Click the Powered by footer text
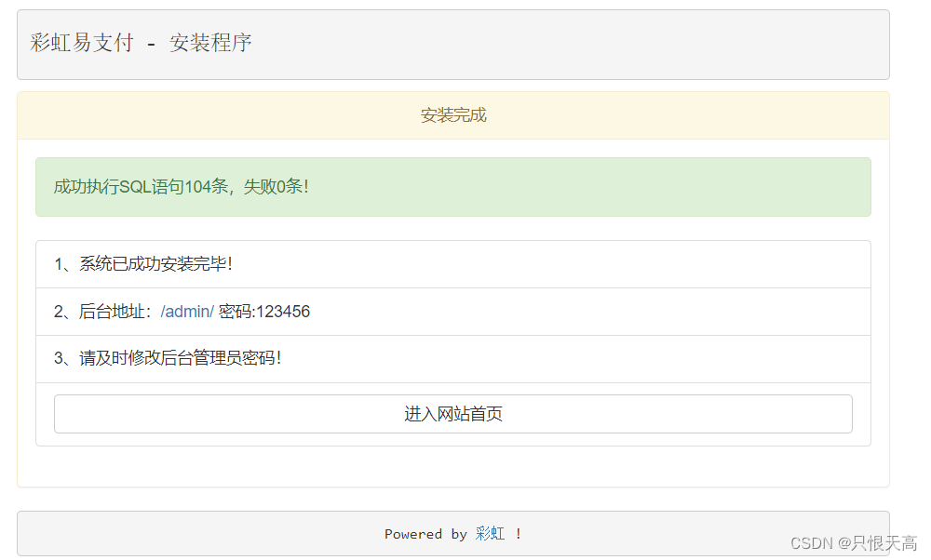 click(x=425, y=534)
